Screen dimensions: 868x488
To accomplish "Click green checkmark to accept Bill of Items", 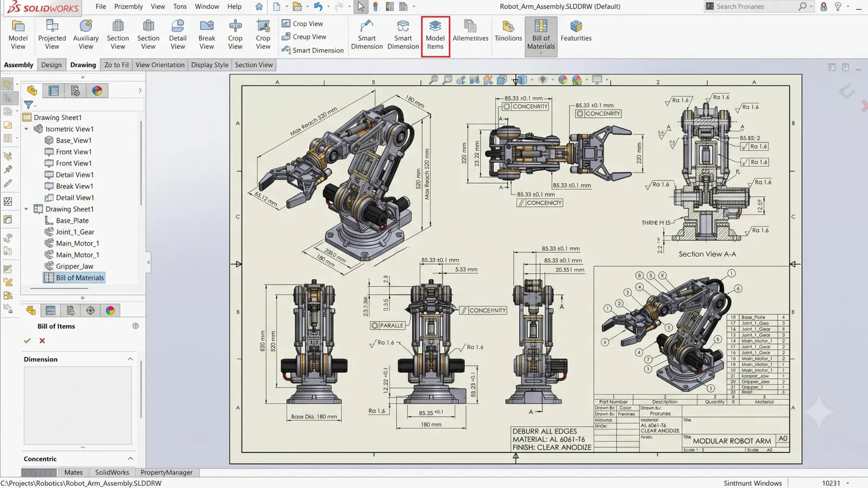I will [x=27, y=341].
